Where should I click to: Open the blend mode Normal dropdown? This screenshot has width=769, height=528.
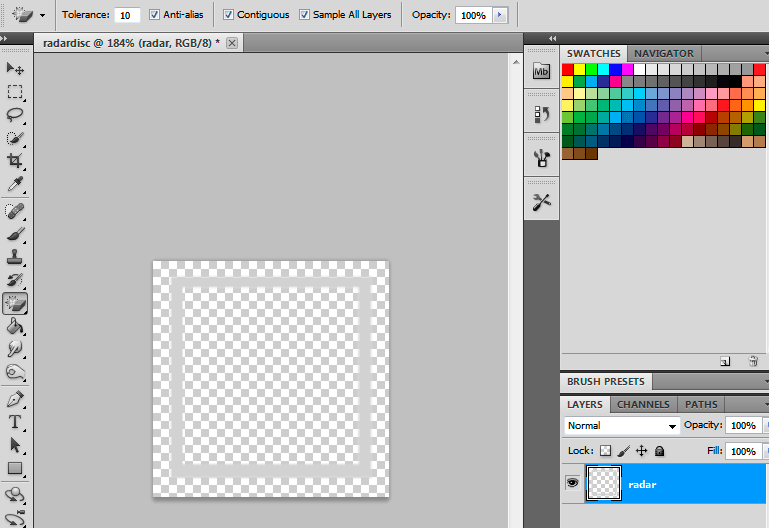pos(622,426)
